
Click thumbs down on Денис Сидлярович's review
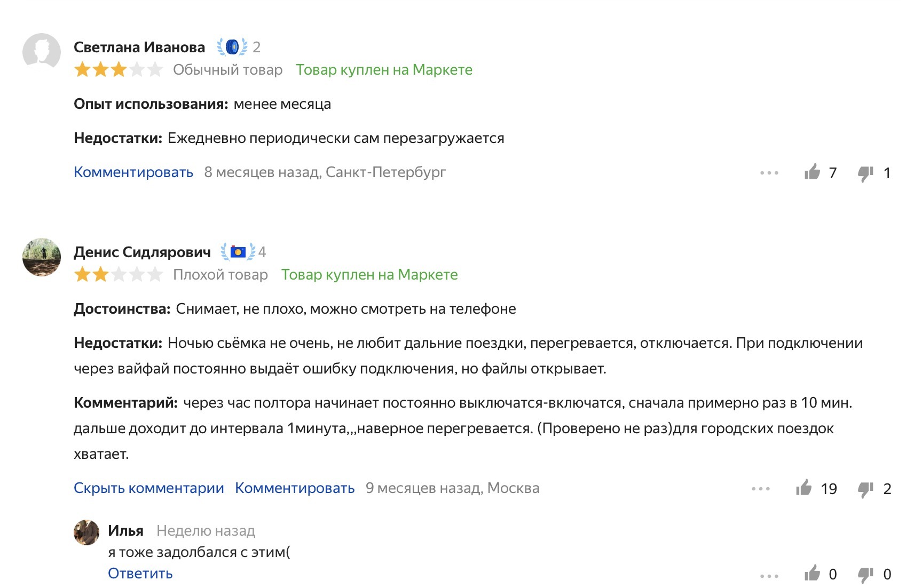click(865, 489)
